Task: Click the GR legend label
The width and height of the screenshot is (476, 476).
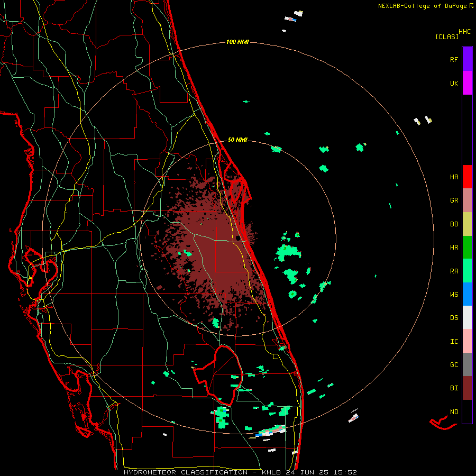Action: (454, 200)
